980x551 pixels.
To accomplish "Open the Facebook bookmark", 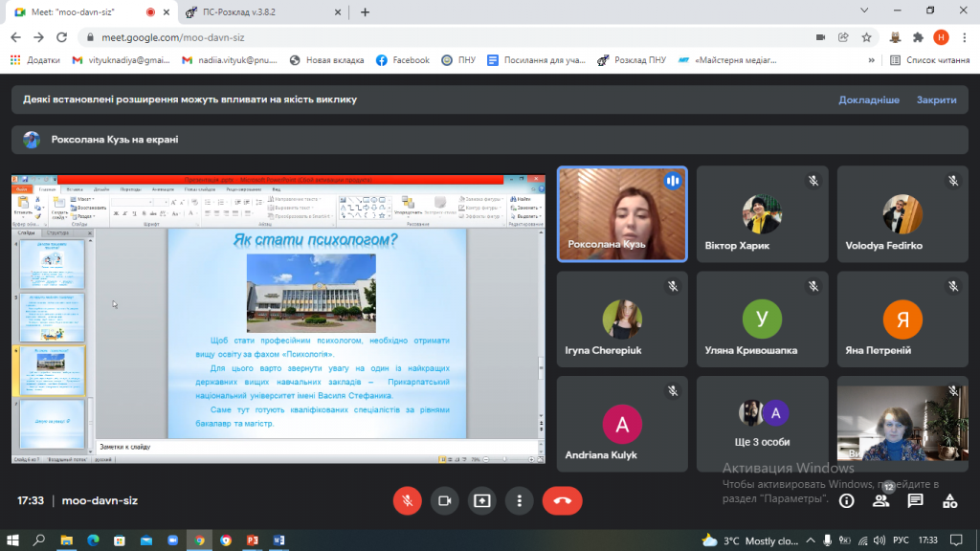I will pyautogui.click(x=402, y=60).
